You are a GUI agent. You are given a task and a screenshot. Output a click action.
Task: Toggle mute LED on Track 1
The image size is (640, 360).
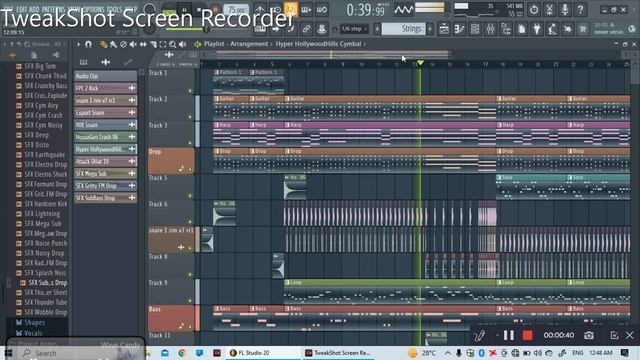(x=190, y=91)
